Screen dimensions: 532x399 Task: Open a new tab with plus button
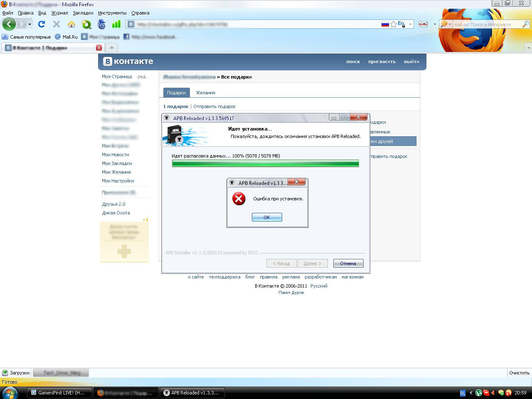click(x=111, y=48)
